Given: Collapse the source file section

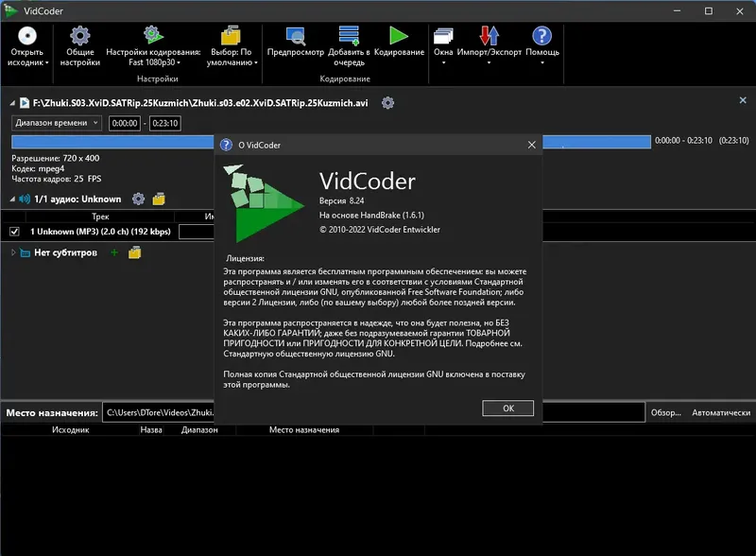Looking at the screenshot, I should (x=12, y=103).
